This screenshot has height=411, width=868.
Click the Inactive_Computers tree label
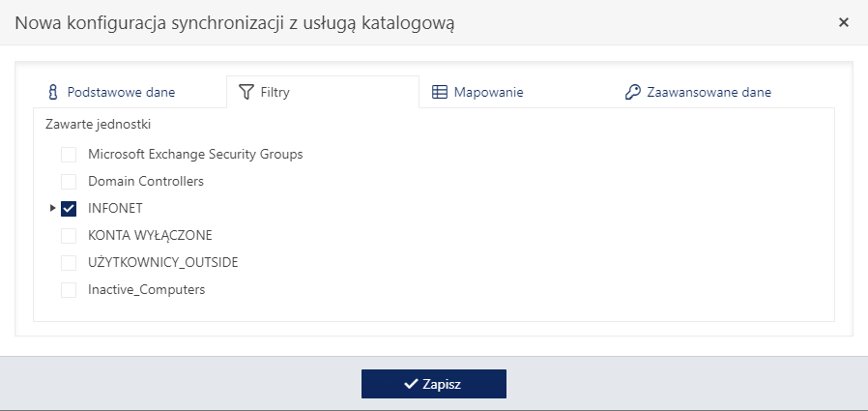(x=147, y=290)
